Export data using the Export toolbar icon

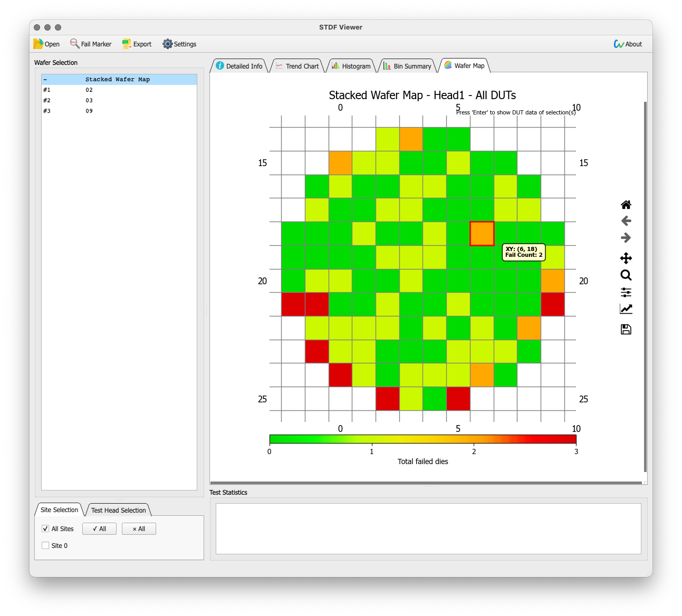point(136,44)
